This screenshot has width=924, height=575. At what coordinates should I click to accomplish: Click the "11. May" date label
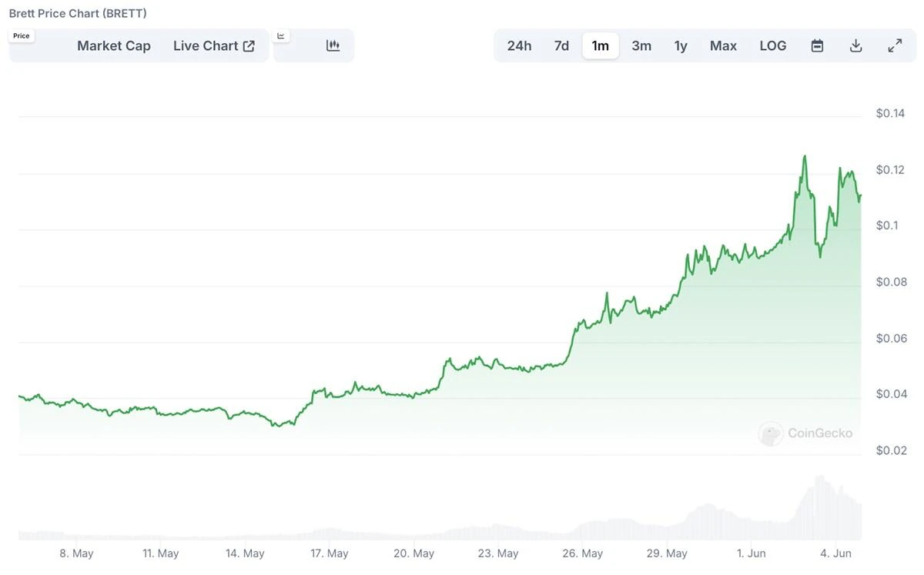pos(160,553)
